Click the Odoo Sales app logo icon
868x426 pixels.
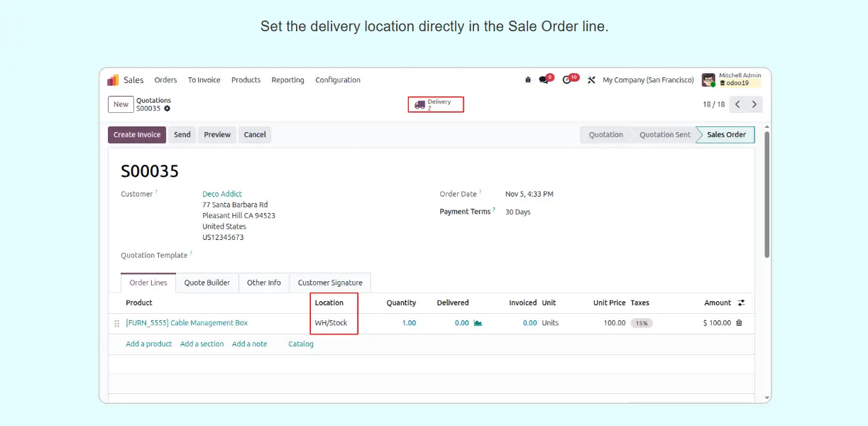114,80
